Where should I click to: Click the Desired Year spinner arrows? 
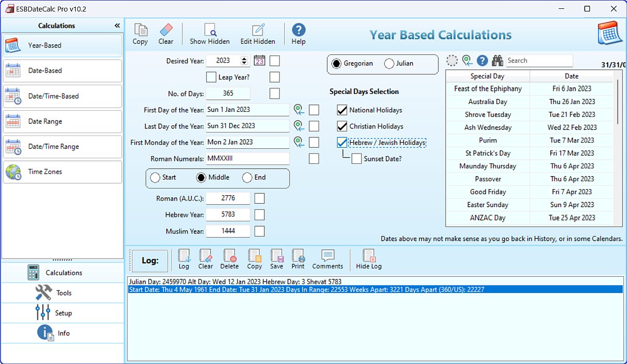(244, 61)
